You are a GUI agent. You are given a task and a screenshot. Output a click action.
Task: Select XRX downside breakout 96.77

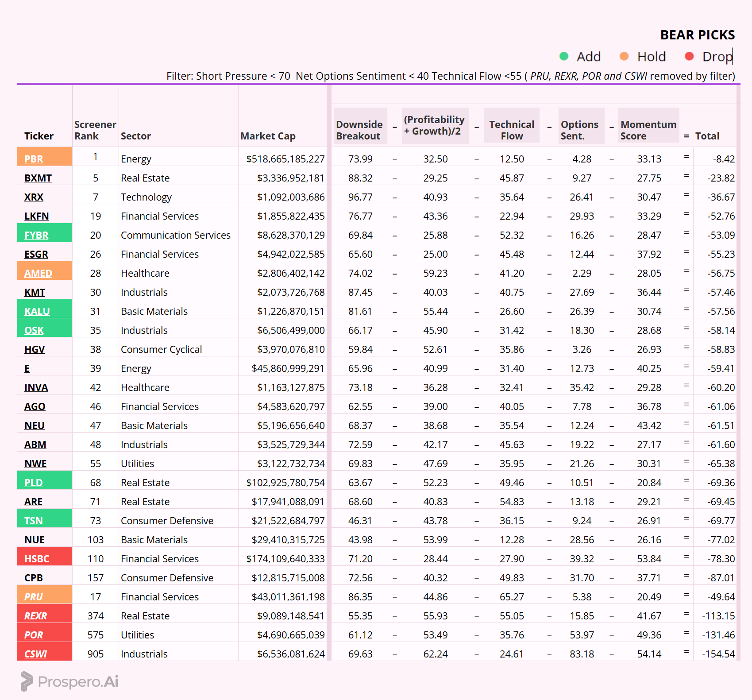[360, 197]
